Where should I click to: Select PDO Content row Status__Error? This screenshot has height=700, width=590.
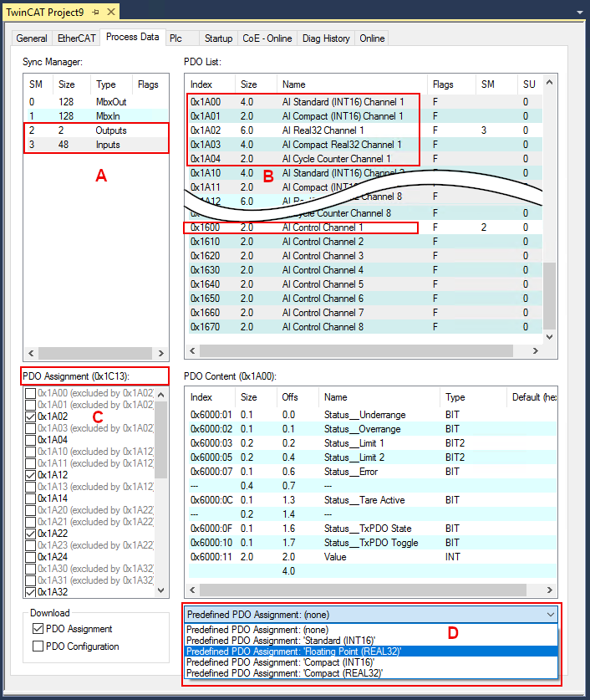(x=372, y=472)
